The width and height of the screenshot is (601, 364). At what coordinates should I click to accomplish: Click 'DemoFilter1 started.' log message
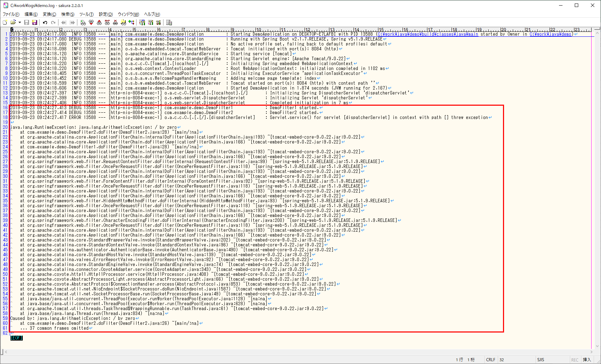(x=294, y=108)
